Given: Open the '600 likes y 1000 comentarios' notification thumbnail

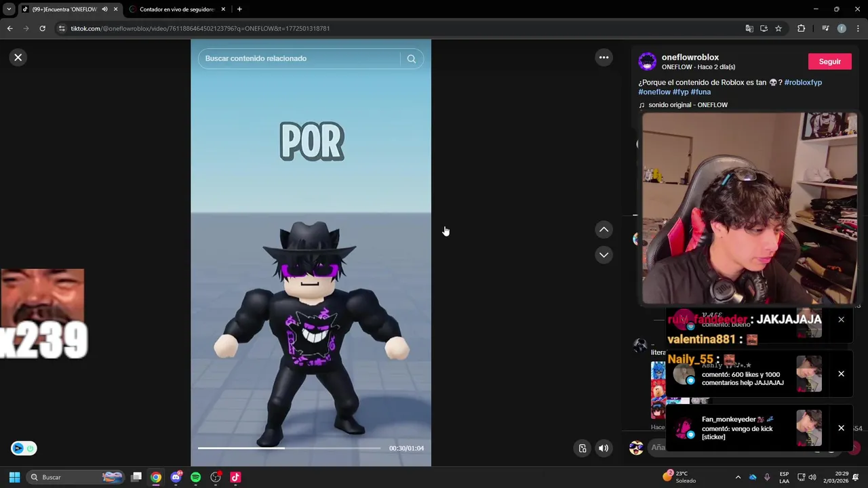Looking at the screenshot, I should tap(809, 373).
